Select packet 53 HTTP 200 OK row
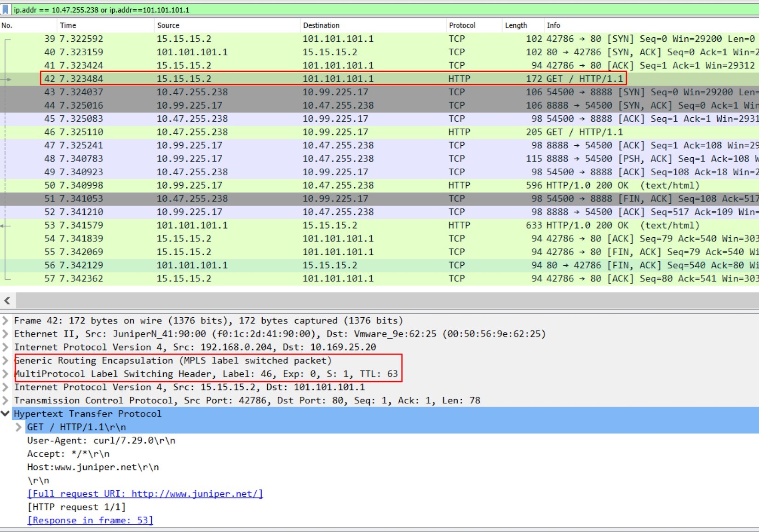Image resolution: width=759 pixels, height=532 pixels. tap(379, 226)
